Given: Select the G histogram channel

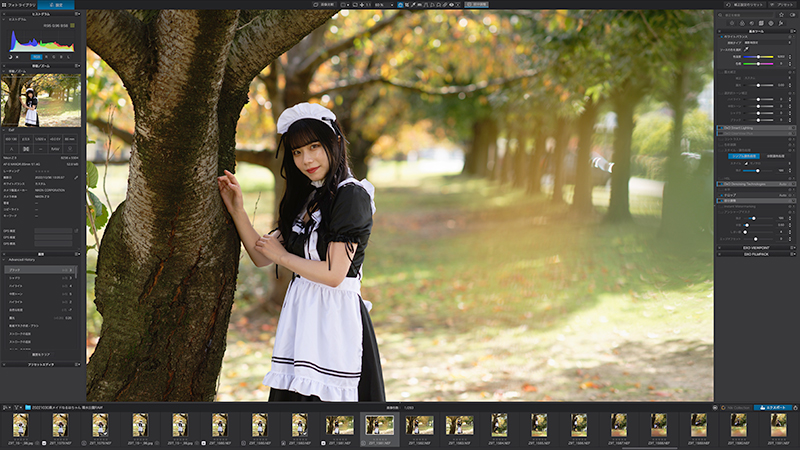Looking at the screenshot, I should [54, 57].
